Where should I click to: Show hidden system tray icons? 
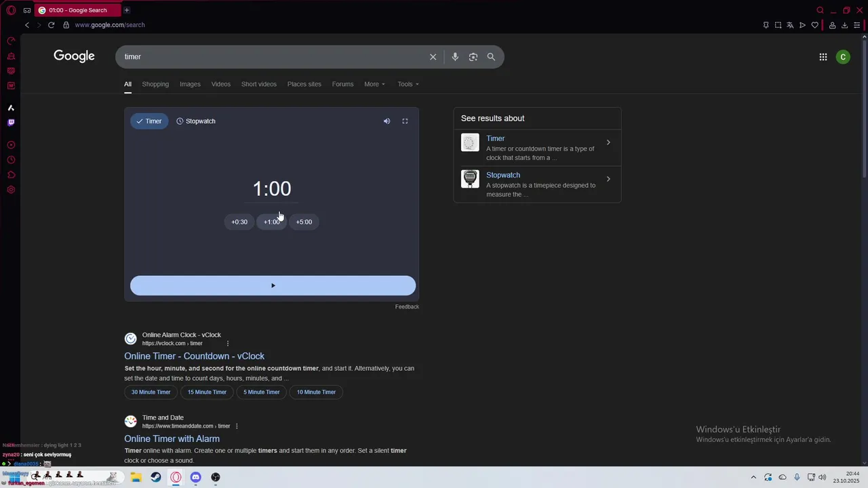[753, 477]
